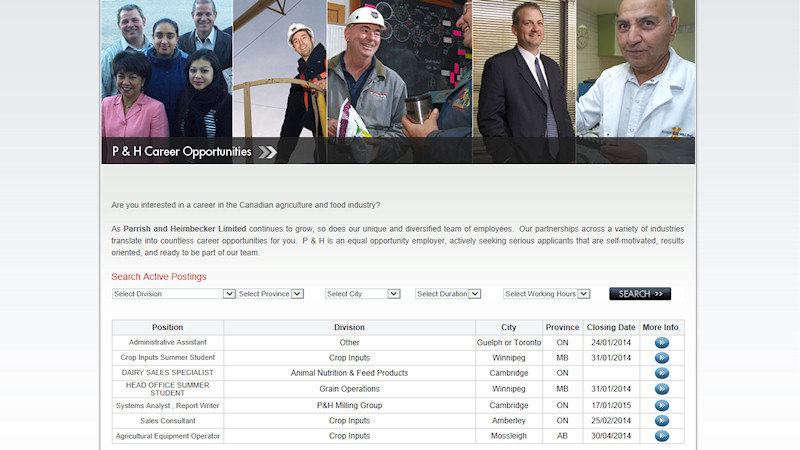Select the Province column header
Screen dimensions: 800x450
pos(562,328)
